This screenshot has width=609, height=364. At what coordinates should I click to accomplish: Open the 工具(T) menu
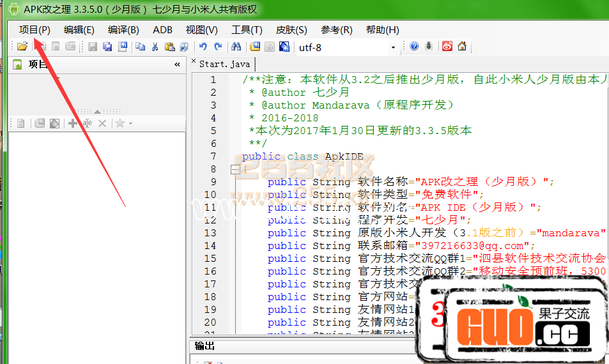tap(247, 30)
